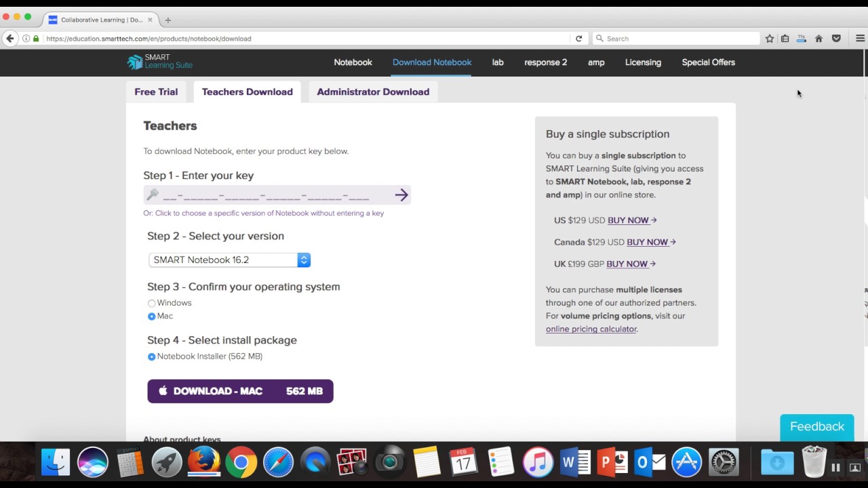Open Google Chrome from the dock
Viewport: 868px width, 488px height.
pyautogui.click(x=241, y=463)
